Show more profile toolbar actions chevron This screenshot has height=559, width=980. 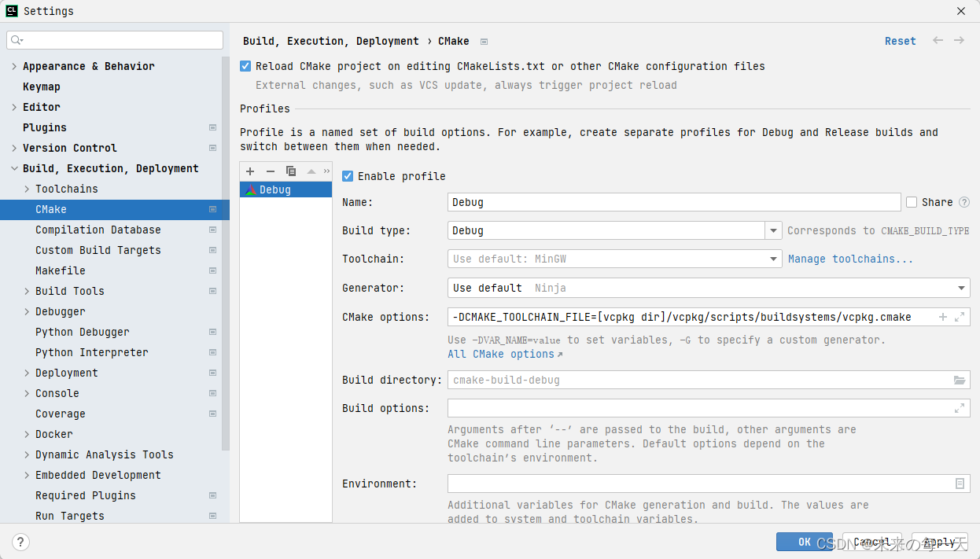coord(326,171)
